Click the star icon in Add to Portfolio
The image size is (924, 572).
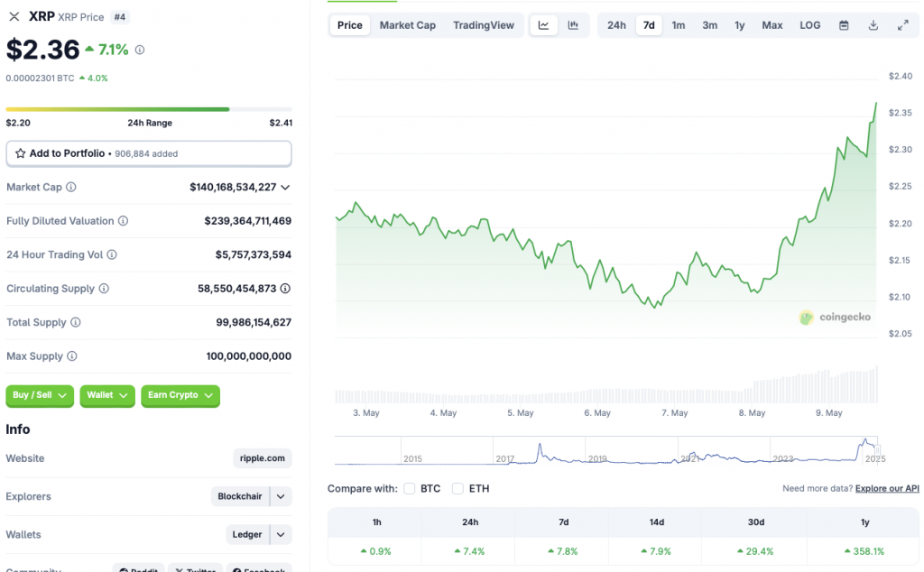[x=21, y=153]
